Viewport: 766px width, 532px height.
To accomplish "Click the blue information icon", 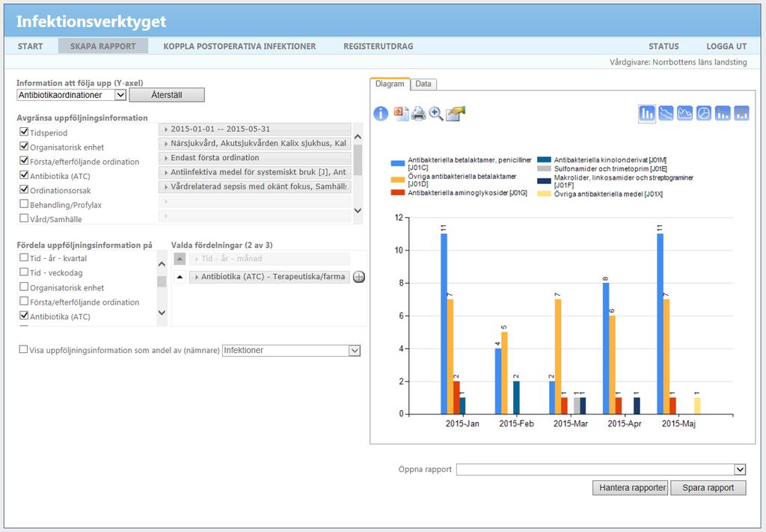I will point(381,114).
